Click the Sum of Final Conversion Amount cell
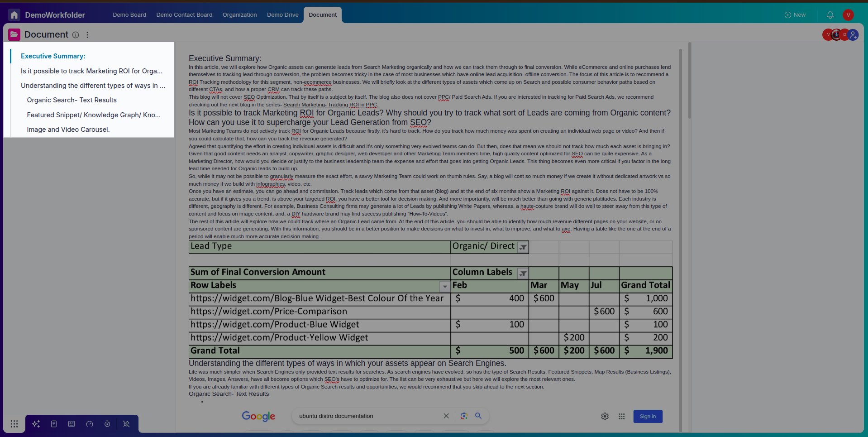The height and width of the screenshot is (437, 868). (320, 272)
